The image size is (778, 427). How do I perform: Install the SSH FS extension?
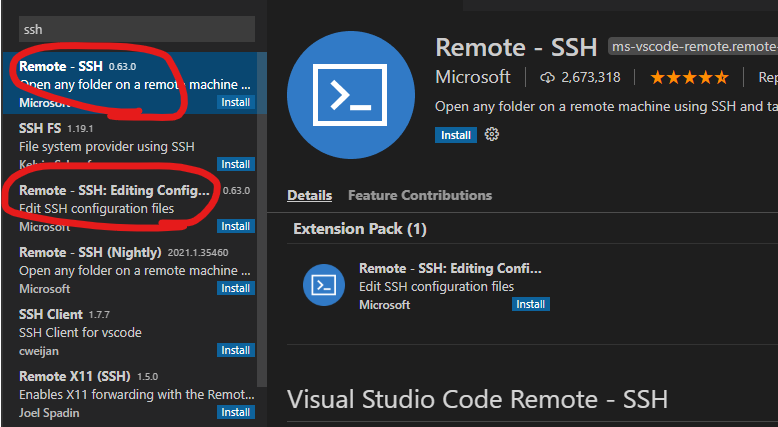(x=236, y=164)
